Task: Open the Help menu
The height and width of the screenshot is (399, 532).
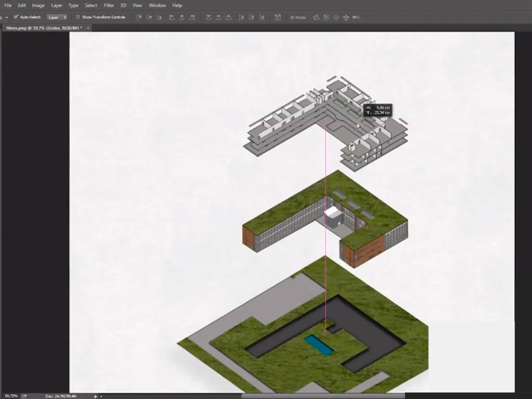Action: click(177, 5)
